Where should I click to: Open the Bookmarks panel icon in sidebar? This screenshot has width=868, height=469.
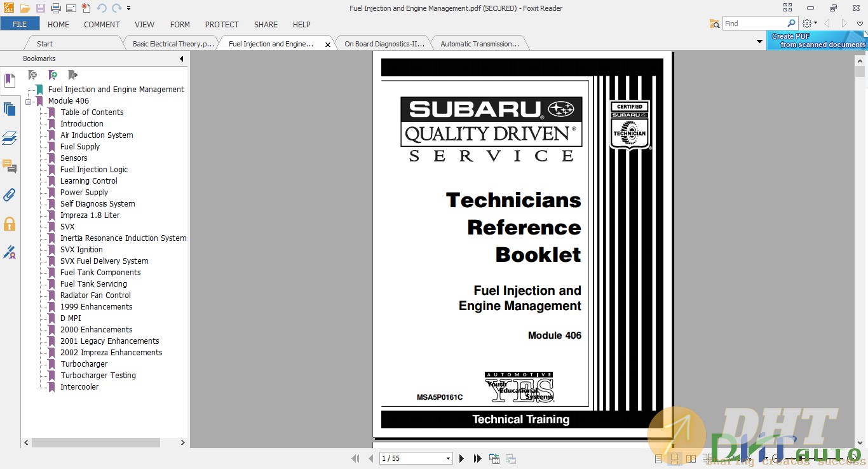click(x=10, y=81)
